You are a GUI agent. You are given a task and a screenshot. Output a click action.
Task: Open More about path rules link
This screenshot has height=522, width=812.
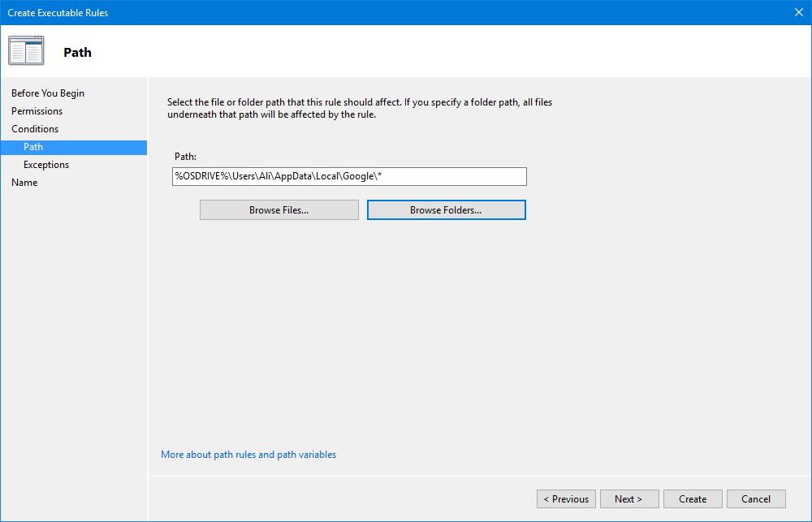tap(248, 455)
